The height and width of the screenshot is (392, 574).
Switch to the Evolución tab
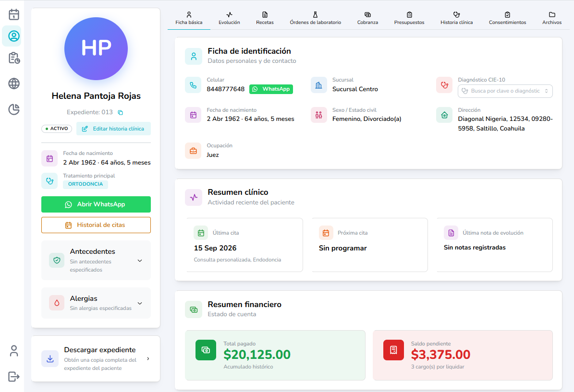[x=229, y=18]
